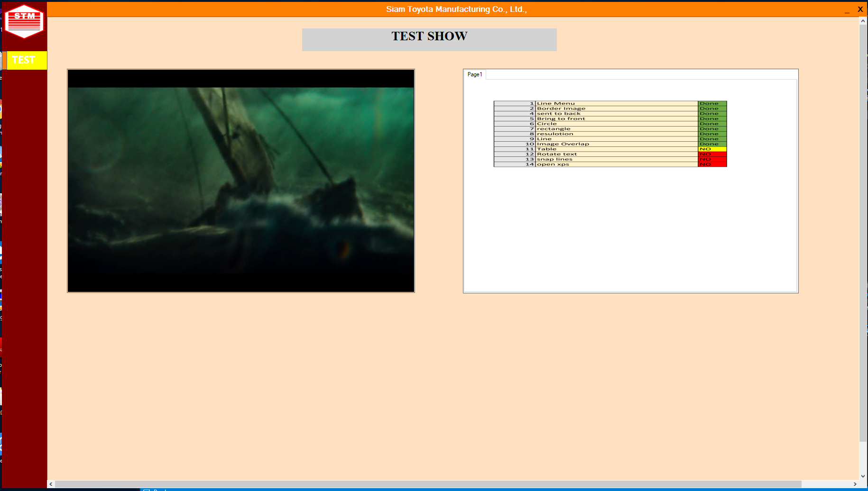Click the title bar text Siam Toyota Manufacturing
Screen dimensions: 868x491
pyautogui.click(x=456, y=9)
